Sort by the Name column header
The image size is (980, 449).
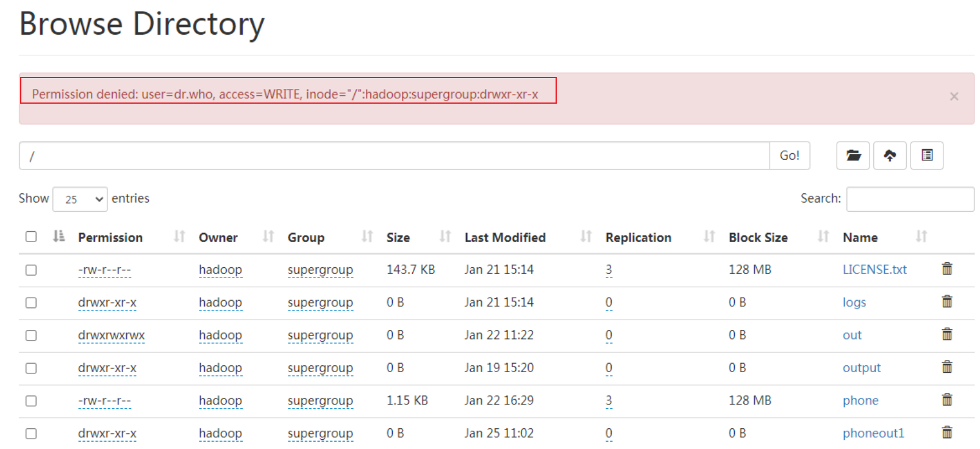(x=860, y=237)
